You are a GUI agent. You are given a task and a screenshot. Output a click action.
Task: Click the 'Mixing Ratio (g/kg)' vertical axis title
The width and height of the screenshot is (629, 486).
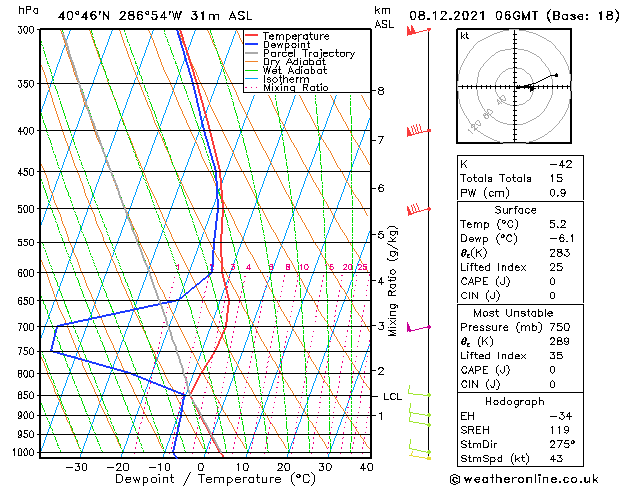[393, 281]
